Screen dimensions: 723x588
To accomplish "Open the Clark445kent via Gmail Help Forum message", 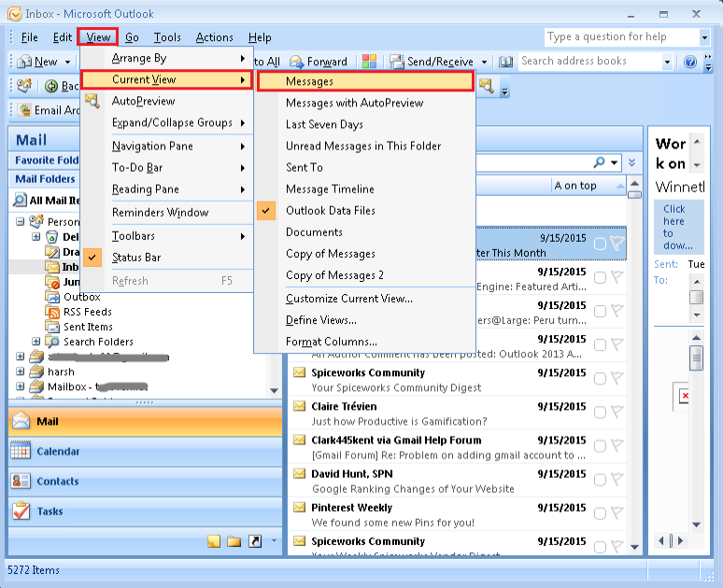I will tap(458, 447).
